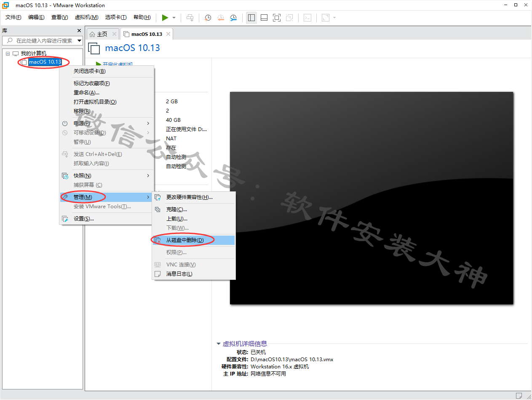The height and width of the screenshot is (400, 532).
Task: Click the 虚拟机详细信息 section heading
Action: (x=245, y=344)
